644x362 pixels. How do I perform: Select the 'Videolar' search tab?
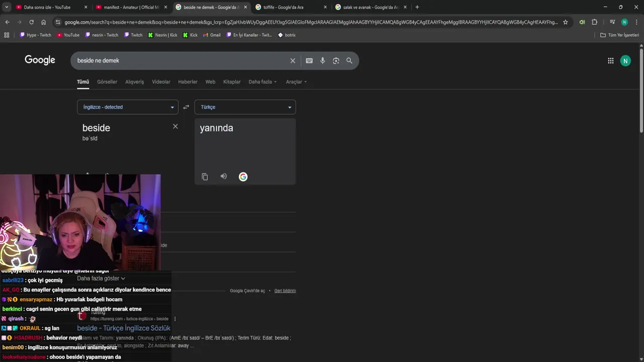161,82
